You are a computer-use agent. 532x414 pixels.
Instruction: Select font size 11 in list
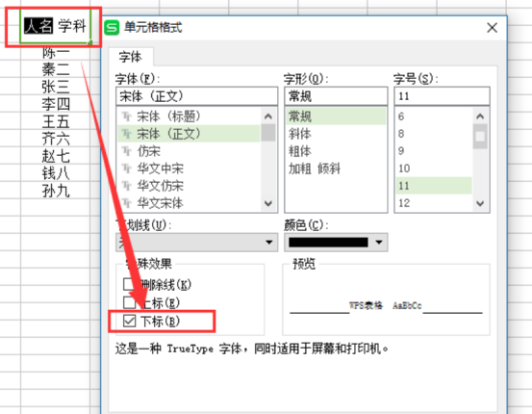434,186
